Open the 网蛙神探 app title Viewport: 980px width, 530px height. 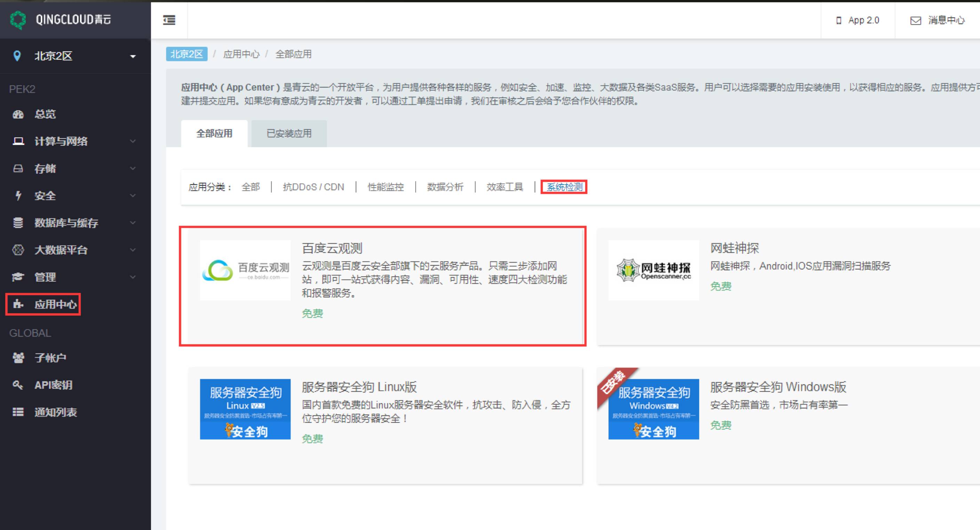click(x=735, y=248)
